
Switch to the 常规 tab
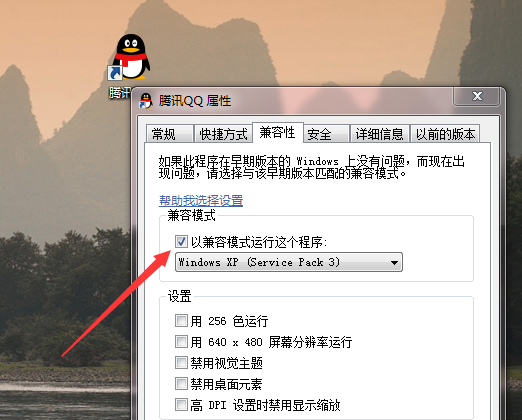(170, 134)
